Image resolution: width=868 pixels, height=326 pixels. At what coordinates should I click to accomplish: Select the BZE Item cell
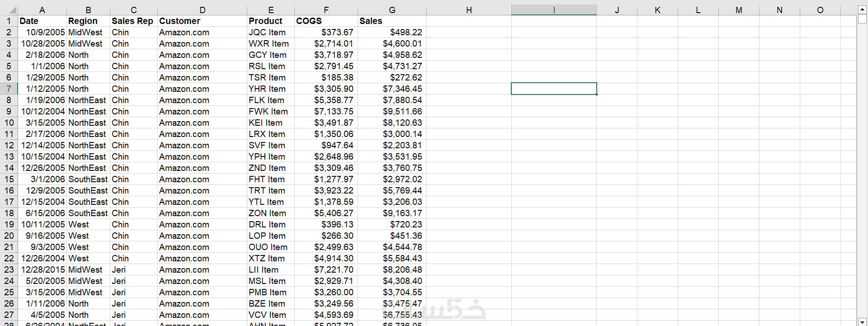(271, 303)
